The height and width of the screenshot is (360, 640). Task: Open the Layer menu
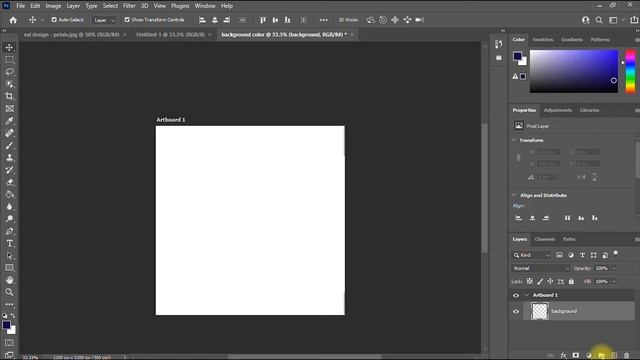click(73, 6)
